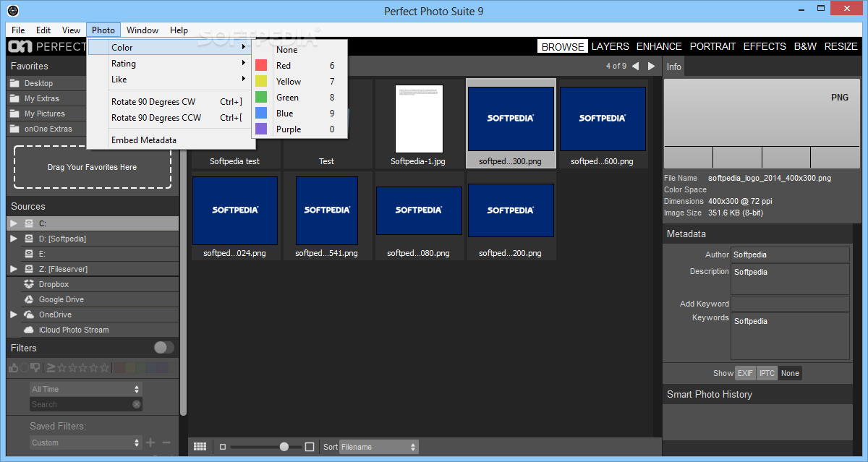The height and width of the screenshot is (462, 868).
Task: Click the large thumbnail size icon
Action: tap(310, 447)
